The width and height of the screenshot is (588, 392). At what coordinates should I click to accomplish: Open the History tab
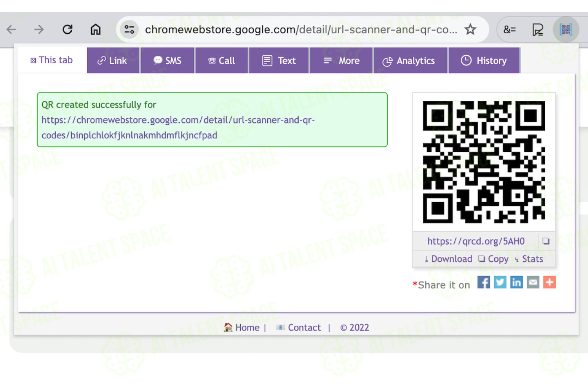coord(484,60)
